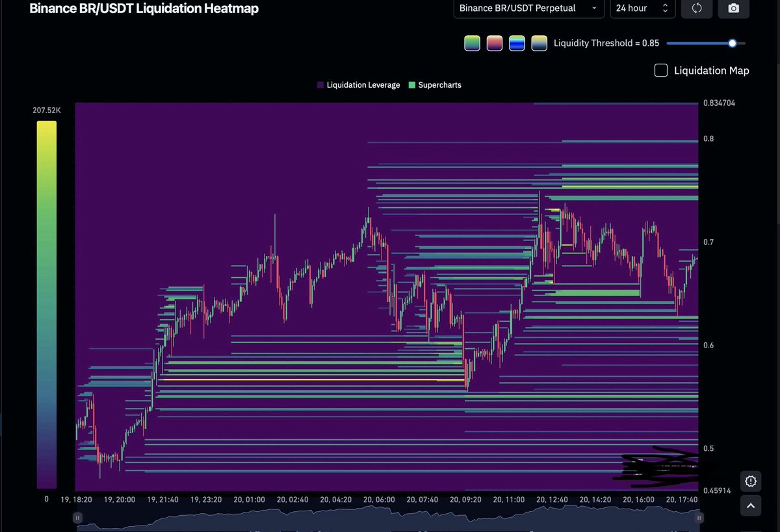Image resolution: width=780 pixels, height=532 pixels.
Task: Click the 20, 12:40 time axis label
Action: tap(552, 500)
